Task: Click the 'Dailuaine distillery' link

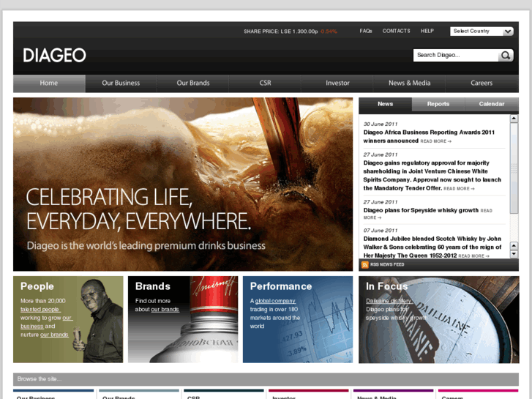Action: pos(389,301)
